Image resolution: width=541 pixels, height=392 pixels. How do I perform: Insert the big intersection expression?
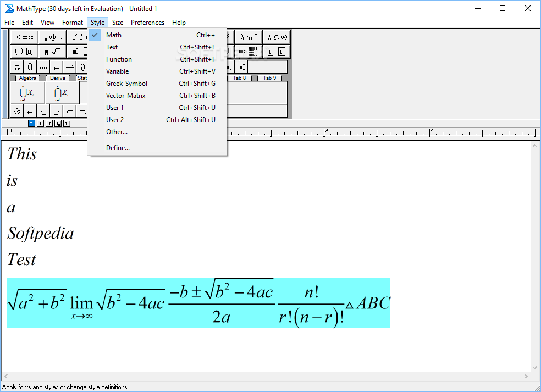tap(62, 92)
